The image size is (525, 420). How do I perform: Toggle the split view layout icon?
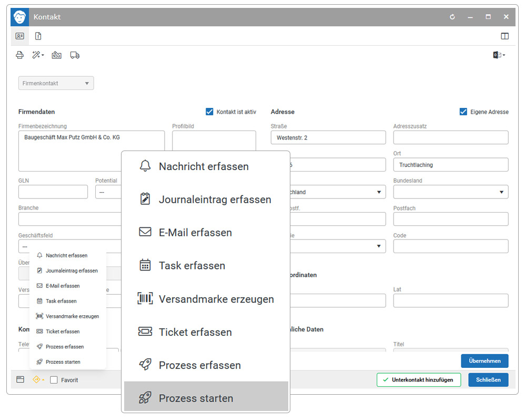tap(504, 36)
